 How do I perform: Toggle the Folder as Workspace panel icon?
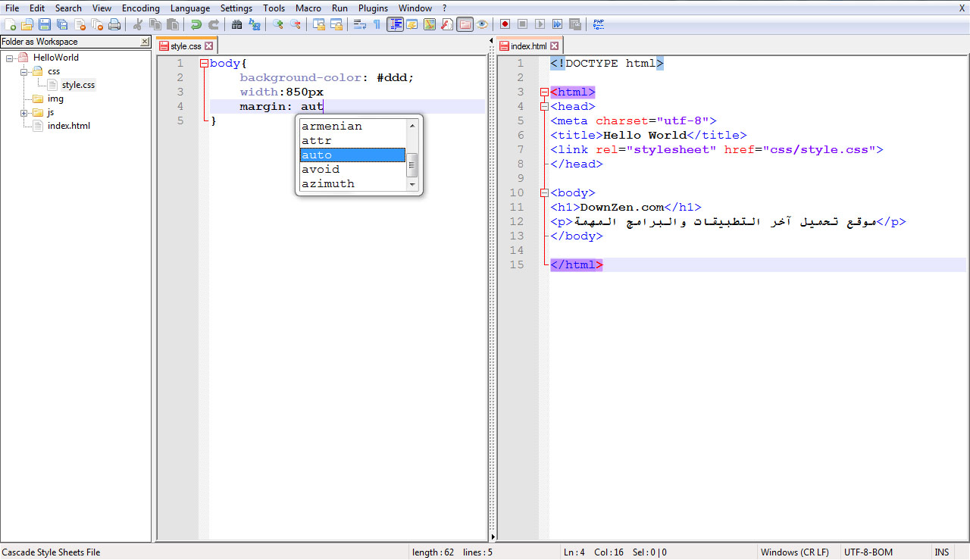[x=465, y=24]
